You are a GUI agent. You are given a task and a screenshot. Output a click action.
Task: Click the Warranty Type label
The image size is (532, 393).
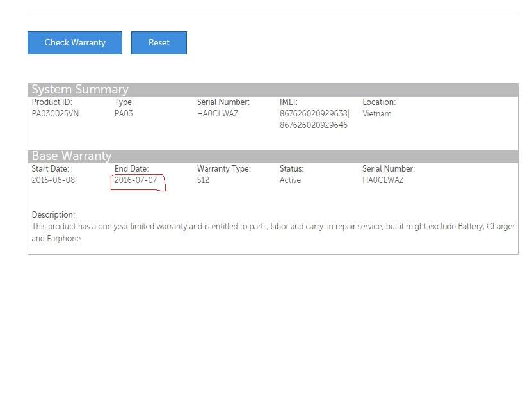tap(224, 168)
